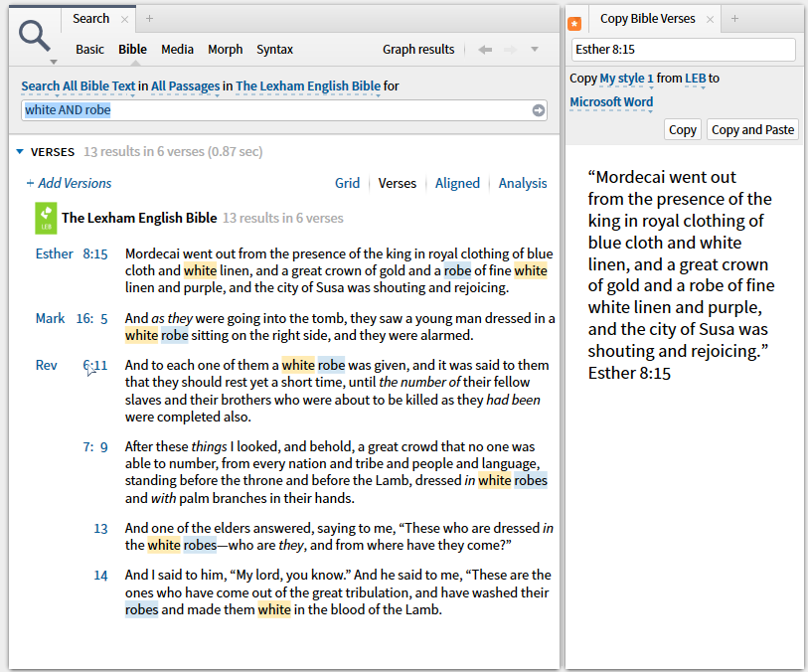This screenshot has height=672, width=808.
Task: Open the Microsoft Word destination dropdown
Action: [611, 102]
